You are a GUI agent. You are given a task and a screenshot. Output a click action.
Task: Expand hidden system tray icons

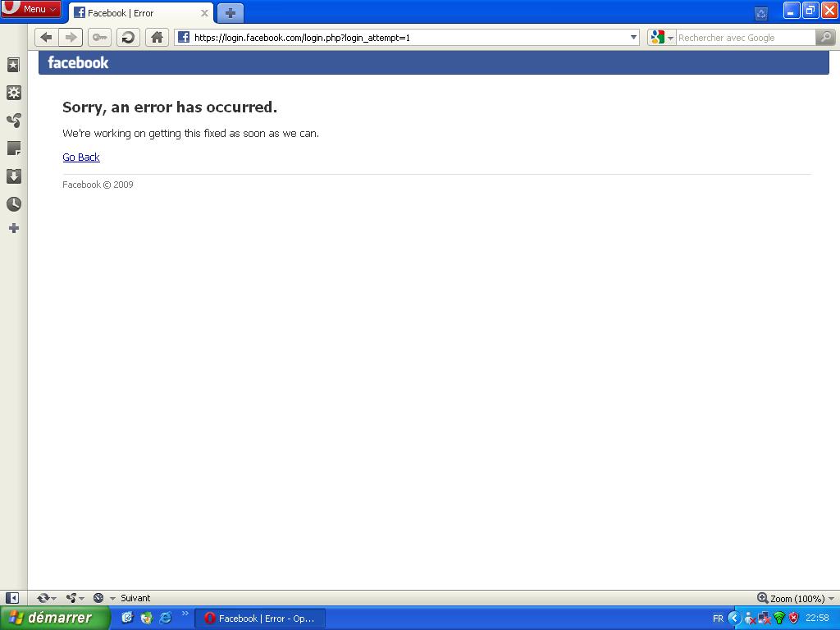pyautogui.click(x=734, y=619)
